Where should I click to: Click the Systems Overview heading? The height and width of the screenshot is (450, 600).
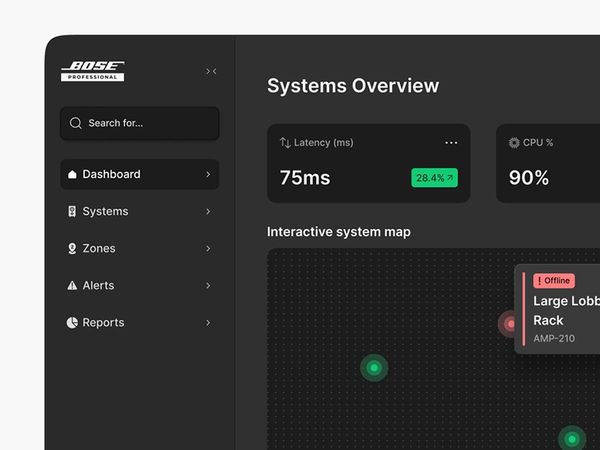point(353,86)
